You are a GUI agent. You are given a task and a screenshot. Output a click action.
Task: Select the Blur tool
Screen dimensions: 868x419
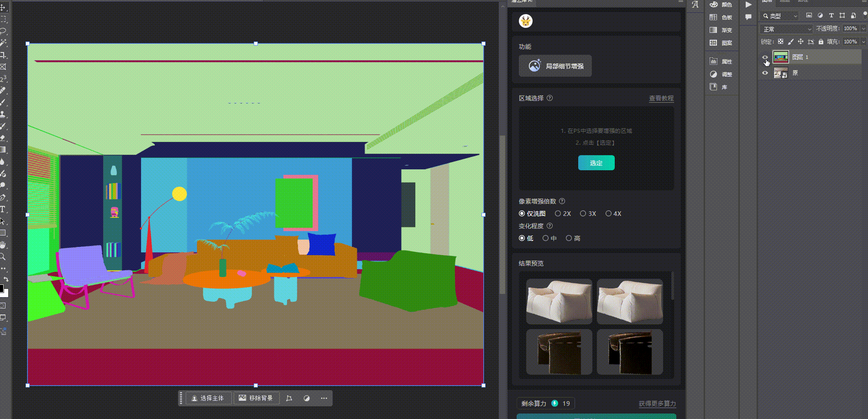click(x=3, y=162)
